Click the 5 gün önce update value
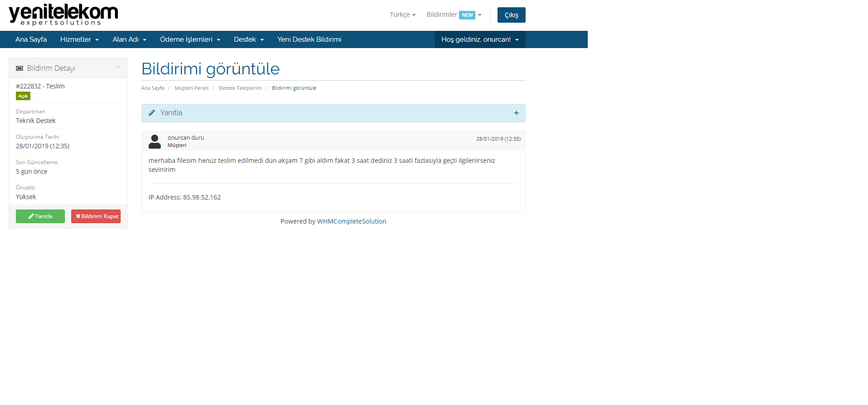Viewport: 868px width, 405px height. coord(32,171)
